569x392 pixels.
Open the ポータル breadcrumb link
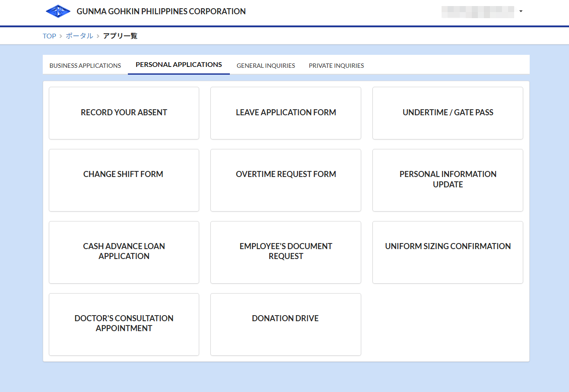click(79, 36)
